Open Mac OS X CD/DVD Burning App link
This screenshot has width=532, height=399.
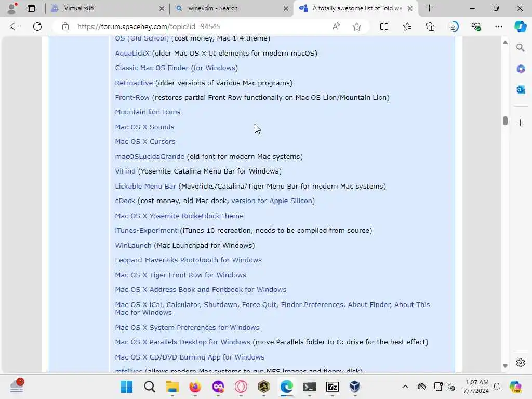point(189,357)
